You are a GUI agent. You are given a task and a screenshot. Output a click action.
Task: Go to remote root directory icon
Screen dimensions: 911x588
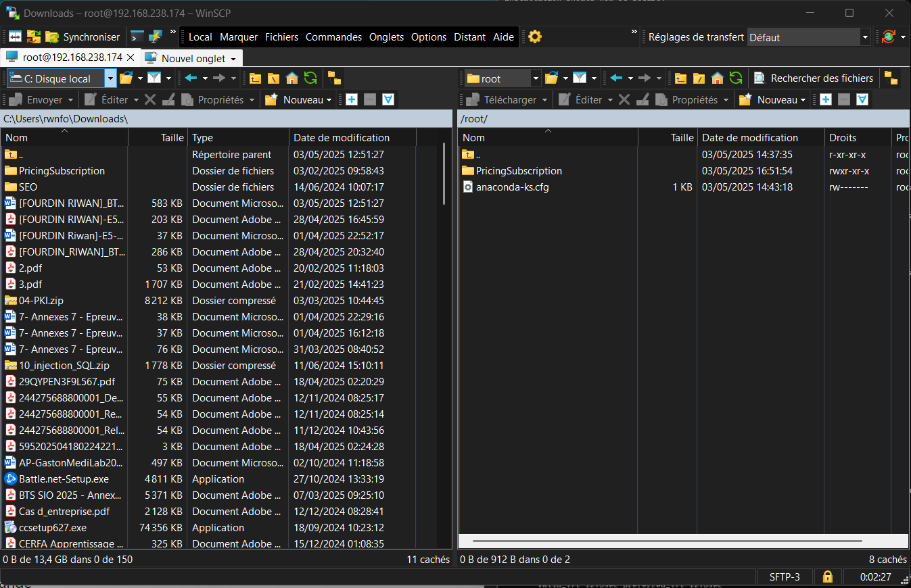(699, 78)
